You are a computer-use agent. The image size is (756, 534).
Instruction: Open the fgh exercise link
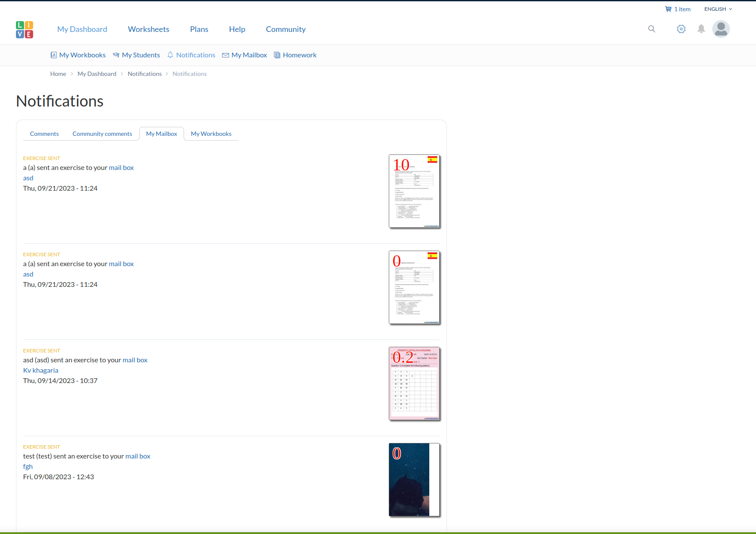(28, 466)
